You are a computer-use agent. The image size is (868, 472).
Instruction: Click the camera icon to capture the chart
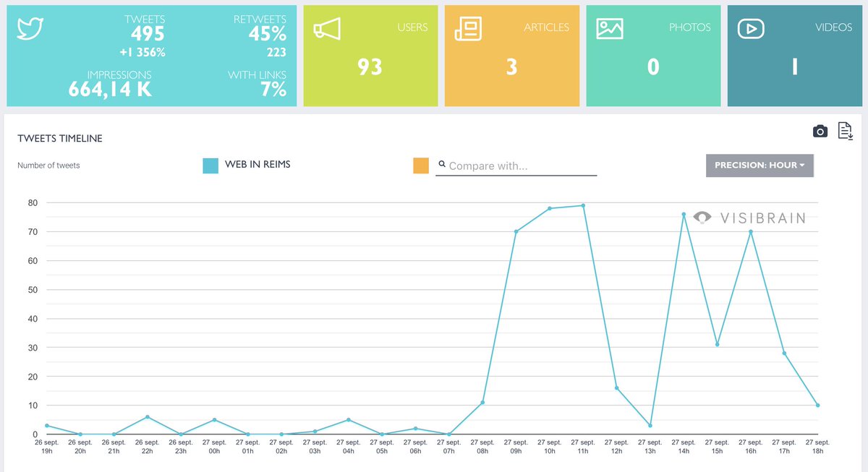pyautogui.click(x=820, y=131)
